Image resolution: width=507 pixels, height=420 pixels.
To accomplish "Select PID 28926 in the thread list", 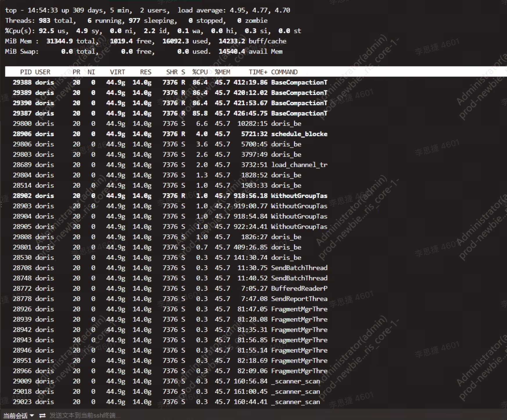I will pyautogui.click(x=22, y=309).
